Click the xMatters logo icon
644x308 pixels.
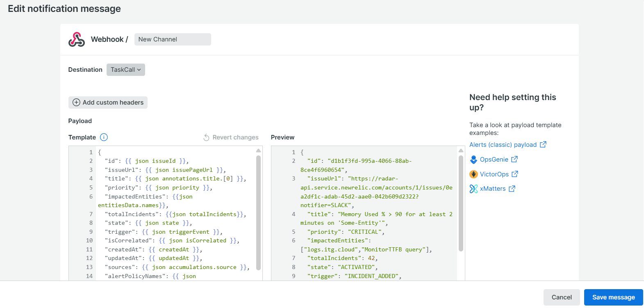pos(473,189)
